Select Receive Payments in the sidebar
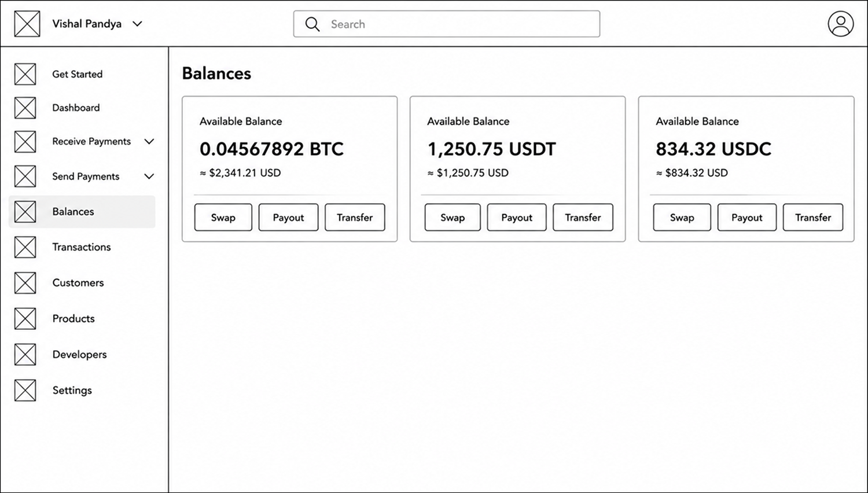 (91, 141)
